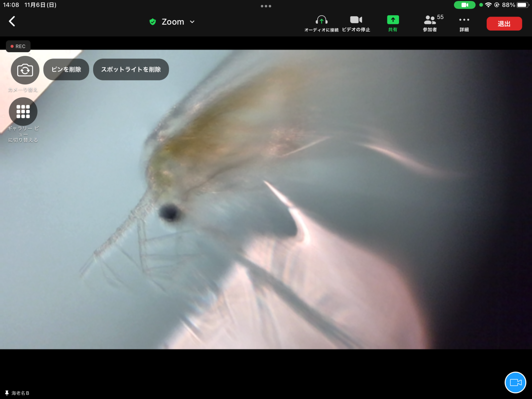Select the 海老名B participant name label

(x=21, y=393)
